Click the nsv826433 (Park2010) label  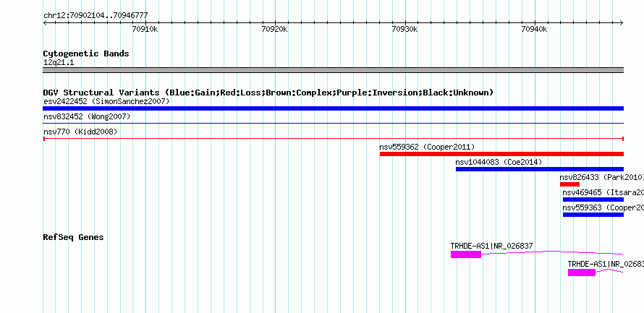click(602, 178)
